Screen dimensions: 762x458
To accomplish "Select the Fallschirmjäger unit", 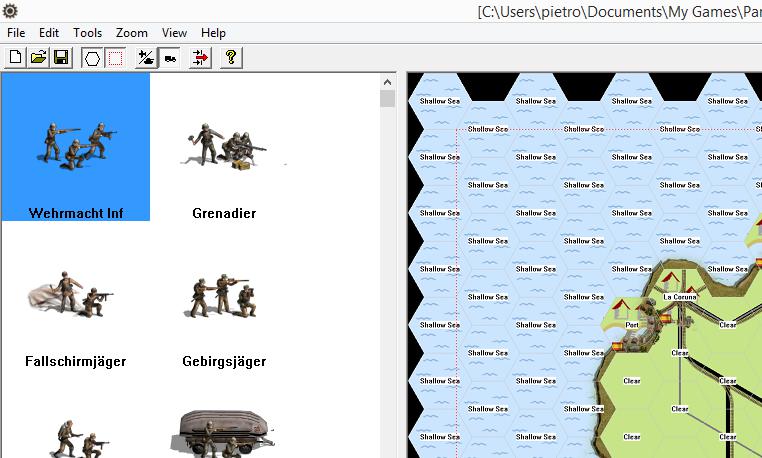I will click(x=76, y=295).
